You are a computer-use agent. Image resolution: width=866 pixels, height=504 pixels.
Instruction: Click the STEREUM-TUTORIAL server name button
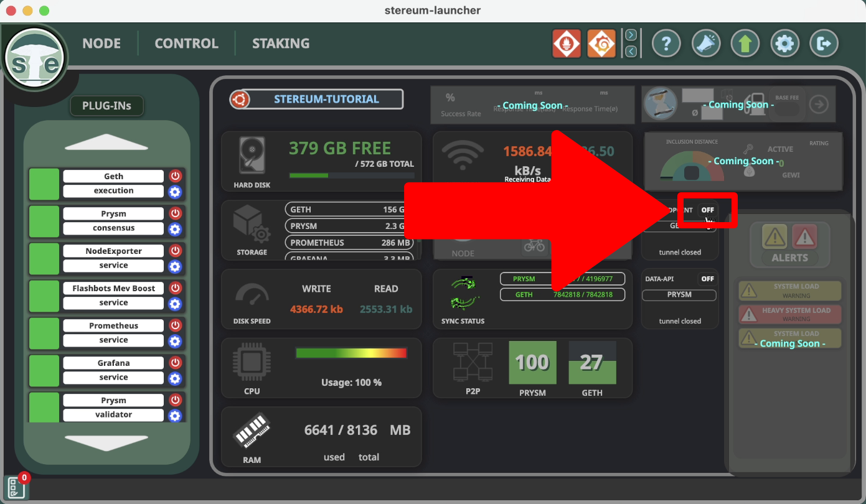[x=326, y=100]
